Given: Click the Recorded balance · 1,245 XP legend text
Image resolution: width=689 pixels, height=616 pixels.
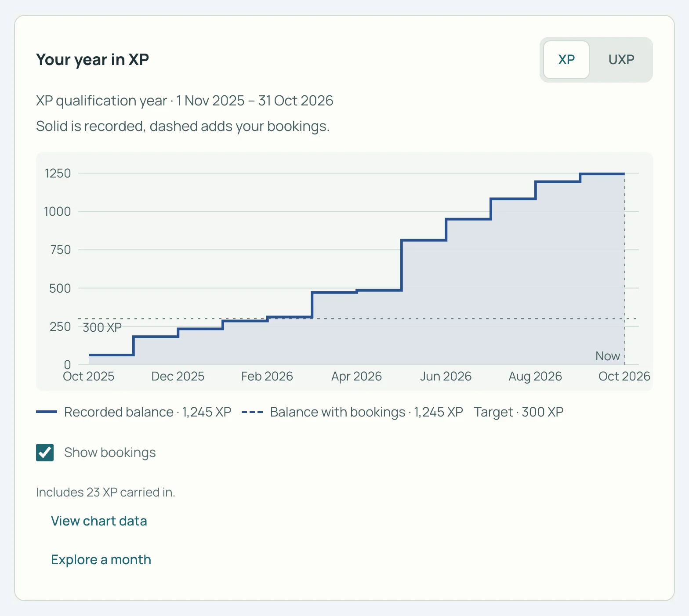Looking at the screenshot, I should [x=148, y=412].
